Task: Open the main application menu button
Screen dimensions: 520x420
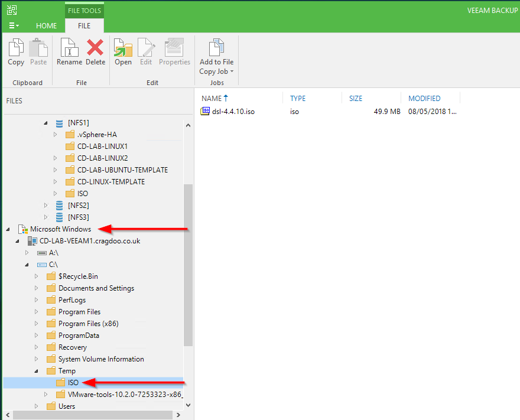Action: coord(13,25)
